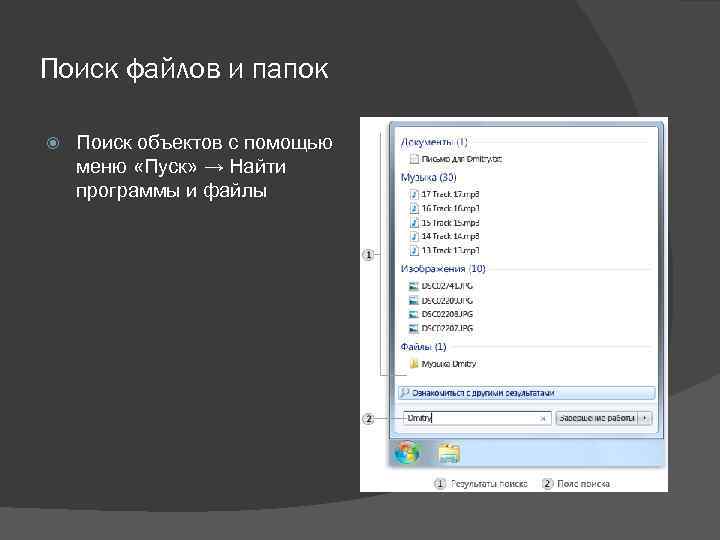Click the music icon for 17 Track 17.mp3

point(414,194)
